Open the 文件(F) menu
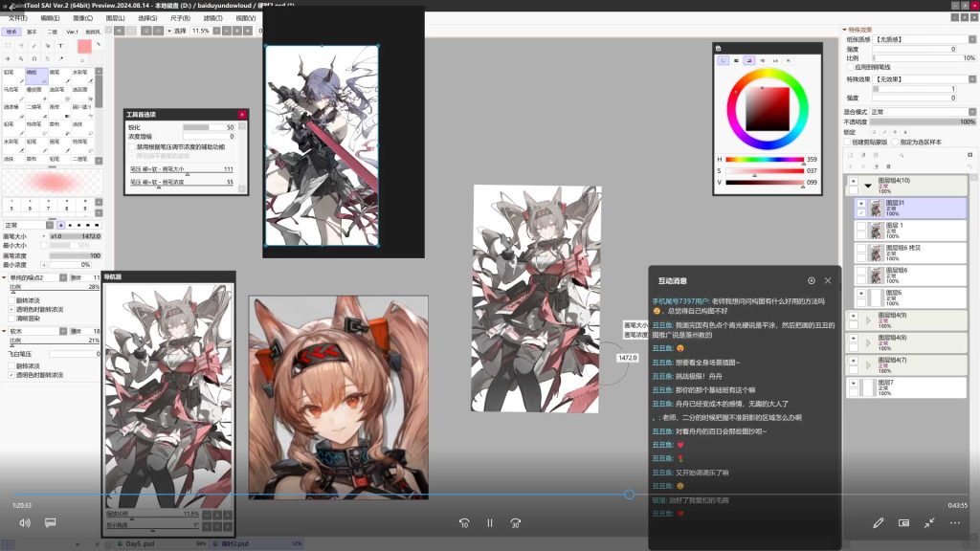 pos(17,18)
